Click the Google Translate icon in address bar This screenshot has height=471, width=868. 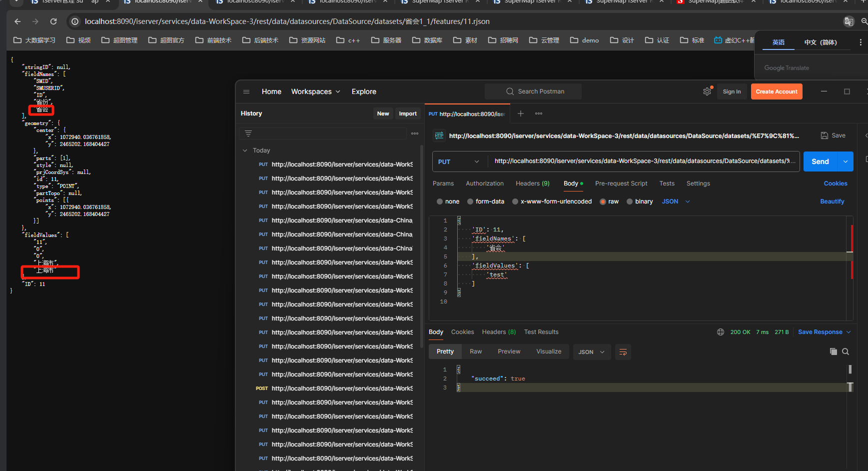(x=849, y=21)
